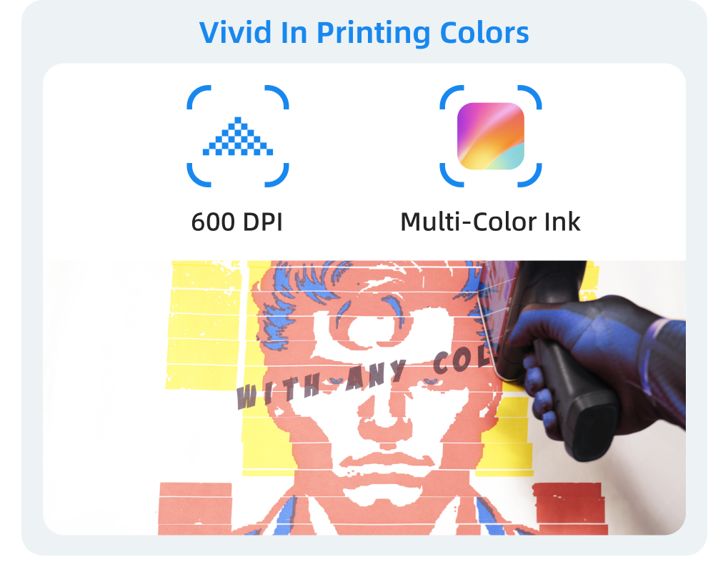This screenshot has width=728, height=577.
Task: Click the "600 DPI" text label
Action: 236,222
